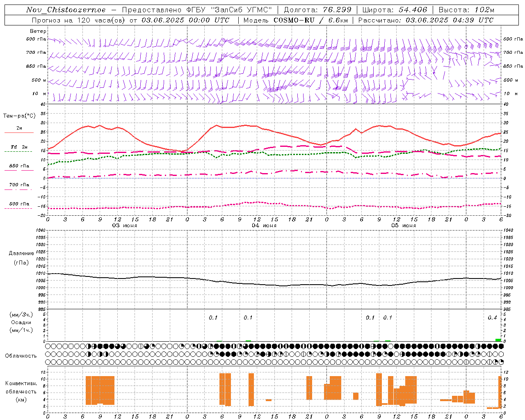Click the station name Nov_Chistoozernoe in header

[x=66, y=10]
